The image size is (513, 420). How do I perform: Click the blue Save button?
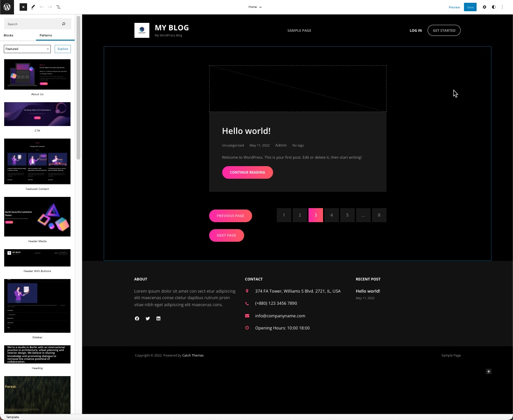[x=470, y=7]
